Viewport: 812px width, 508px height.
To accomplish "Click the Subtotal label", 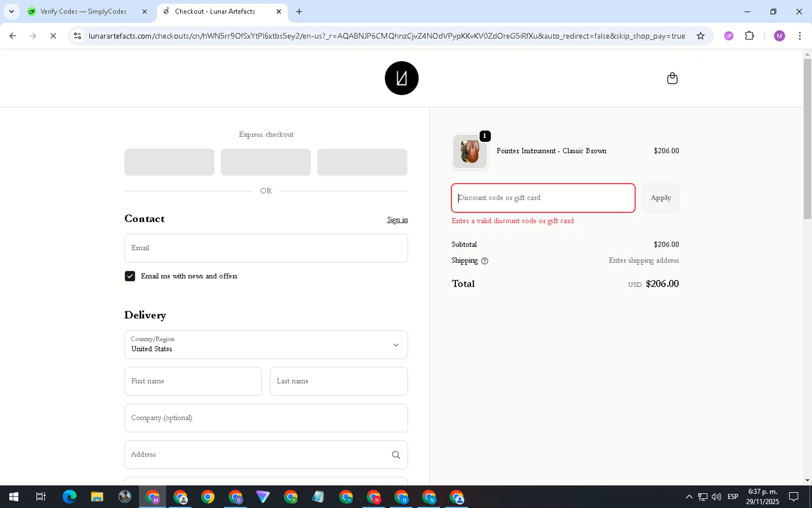I will coord(464,245).
